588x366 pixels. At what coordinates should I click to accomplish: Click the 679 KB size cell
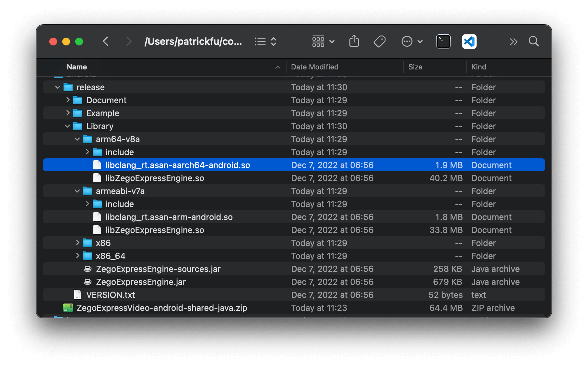click(448, 282)
